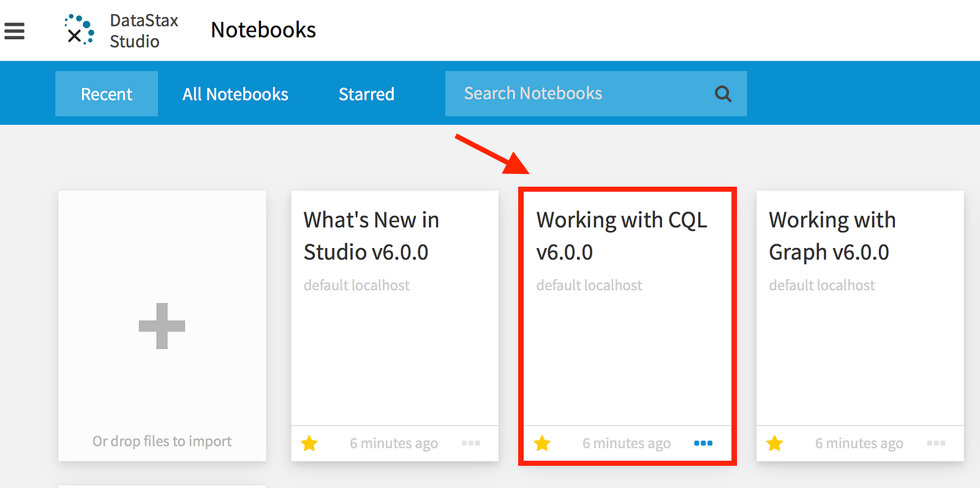The image size is (980, 488).
Task: Unstar the What's New in Studio notebook
Action: [309, 443]
